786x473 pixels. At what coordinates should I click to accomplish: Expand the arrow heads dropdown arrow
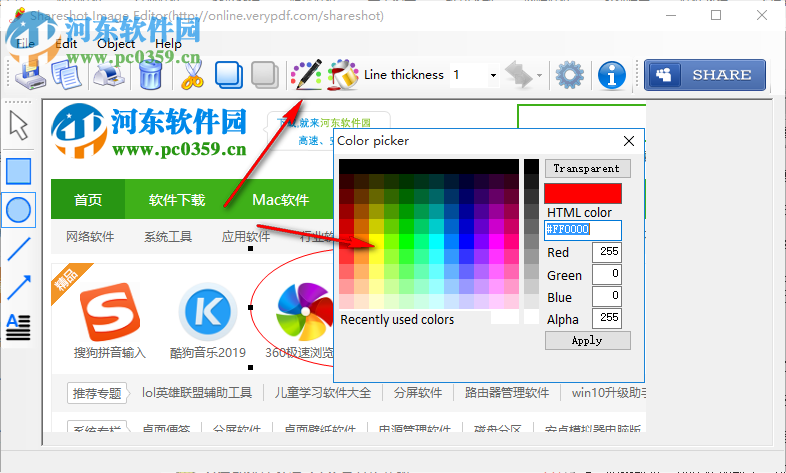539,76
